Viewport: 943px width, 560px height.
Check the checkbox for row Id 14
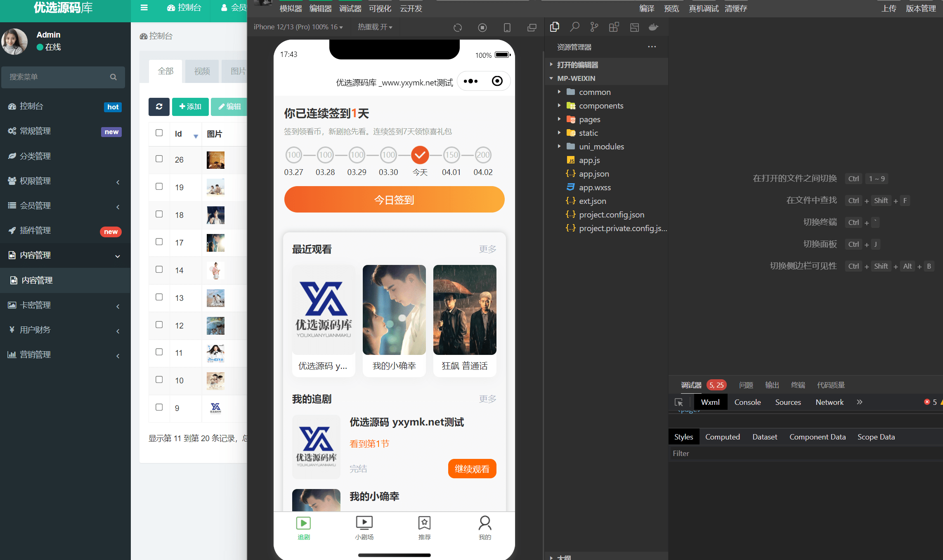159,269
